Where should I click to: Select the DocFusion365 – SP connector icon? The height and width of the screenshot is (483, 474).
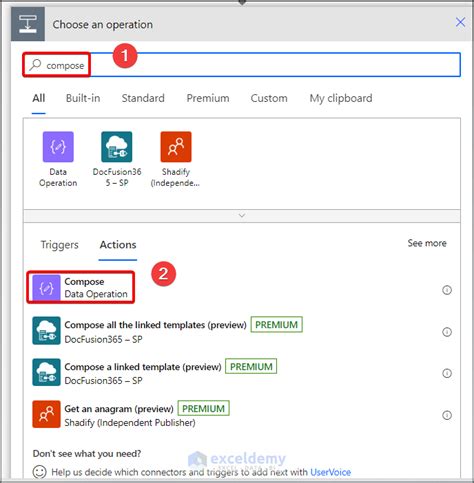pos(117,147)
